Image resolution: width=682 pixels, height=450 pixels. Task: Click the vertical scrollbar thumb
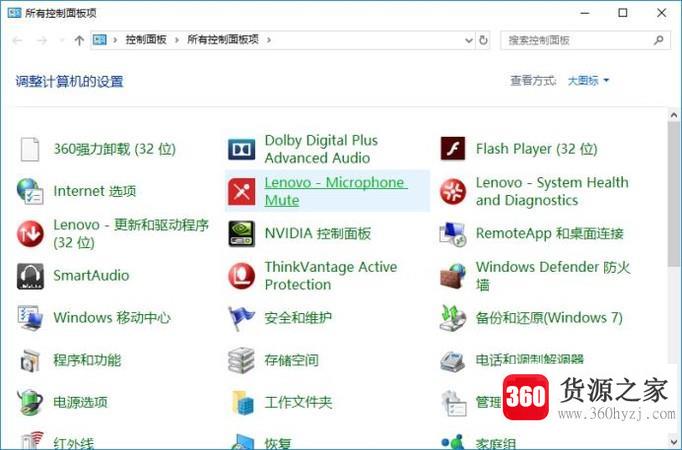(x=674, y=194)
